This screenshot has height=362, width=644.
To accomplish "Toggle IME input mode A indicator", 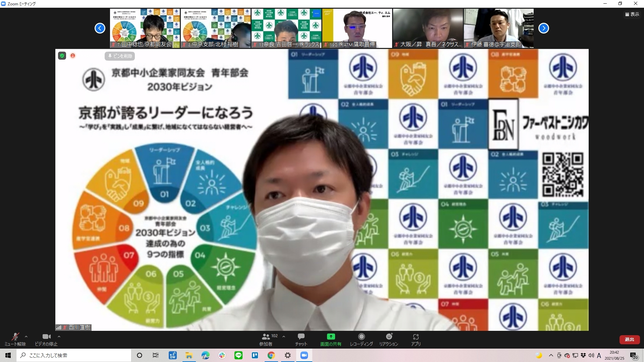I will click(x=599, y=355).
